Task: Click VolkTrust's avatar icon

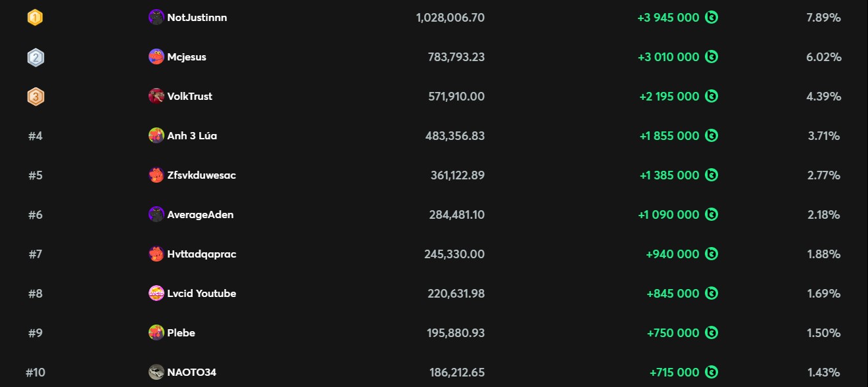Action: coord(156,97)
